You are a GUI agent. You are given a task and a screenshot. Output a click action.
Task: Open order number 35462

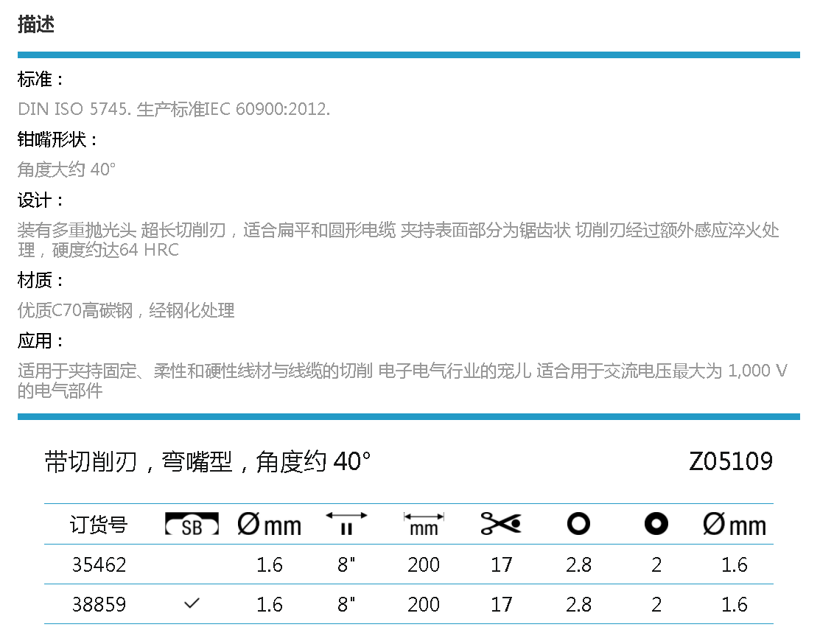click(x=99, y=565)
